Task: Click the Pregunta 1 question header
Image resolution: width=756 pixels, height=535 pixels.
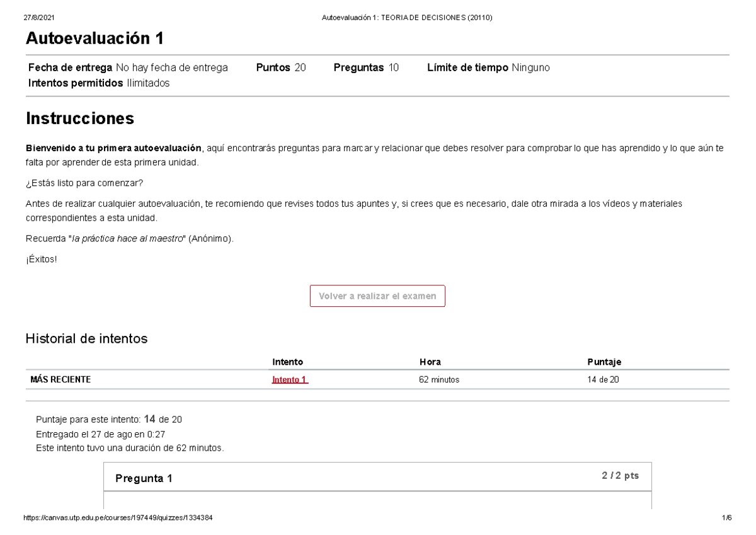Action: (144, 478)
